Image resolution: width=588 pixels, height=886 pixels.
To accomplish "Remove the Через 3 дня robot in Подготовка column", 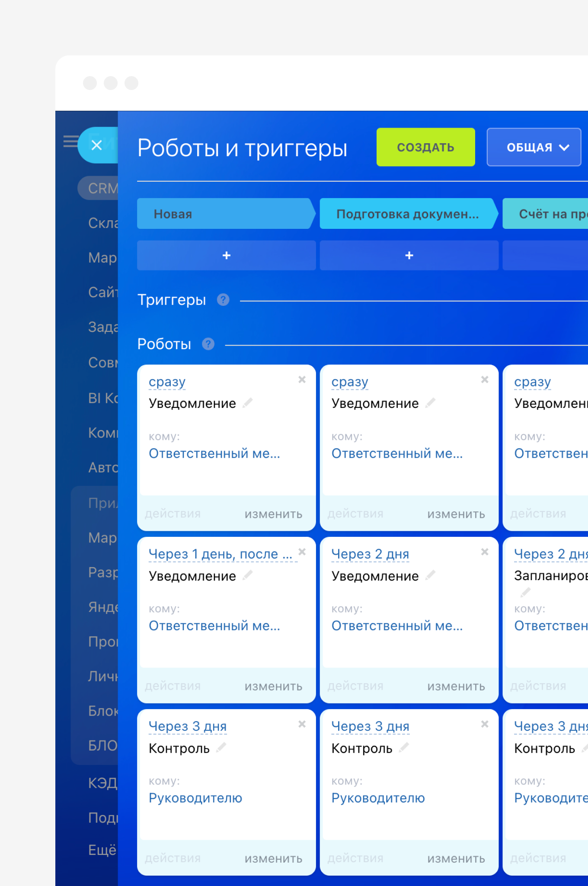I will tap(485, 724).
